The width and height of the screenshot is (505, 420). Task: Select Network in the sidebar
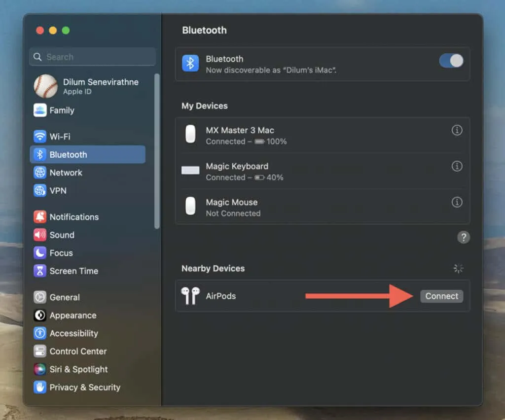click(x=66, y=173)
